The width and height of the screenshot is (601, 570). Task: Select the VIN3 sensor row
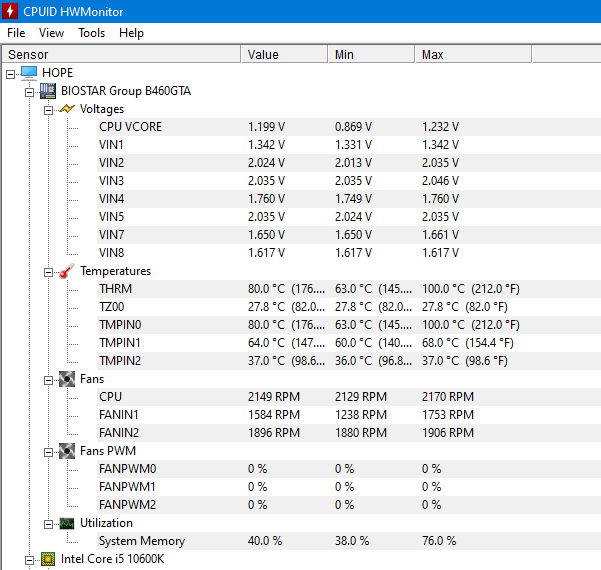[x=349, y=181]
